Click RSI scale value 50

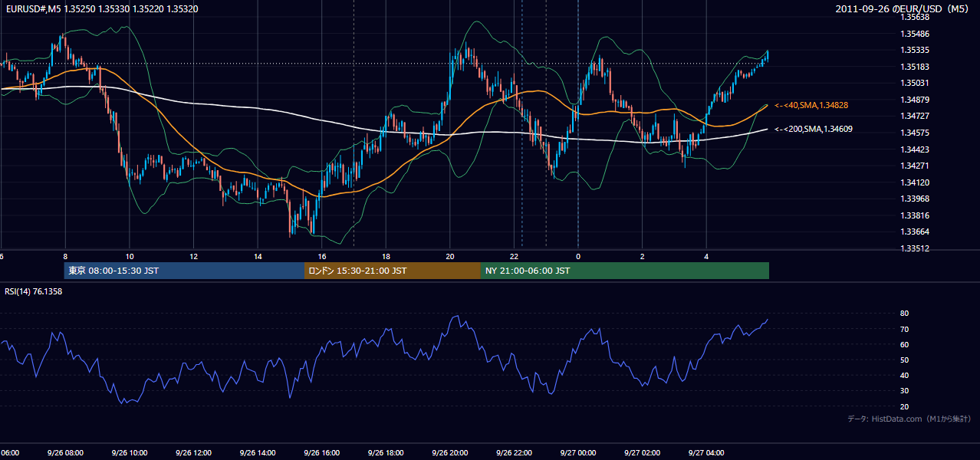coord(905,360)
